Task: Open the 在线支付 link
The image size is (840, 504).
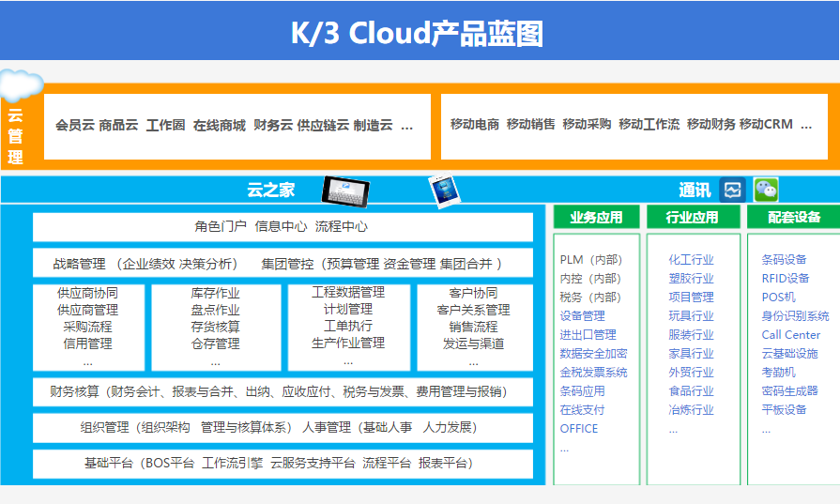Action: pyautogui.click(x=582, y=410)
